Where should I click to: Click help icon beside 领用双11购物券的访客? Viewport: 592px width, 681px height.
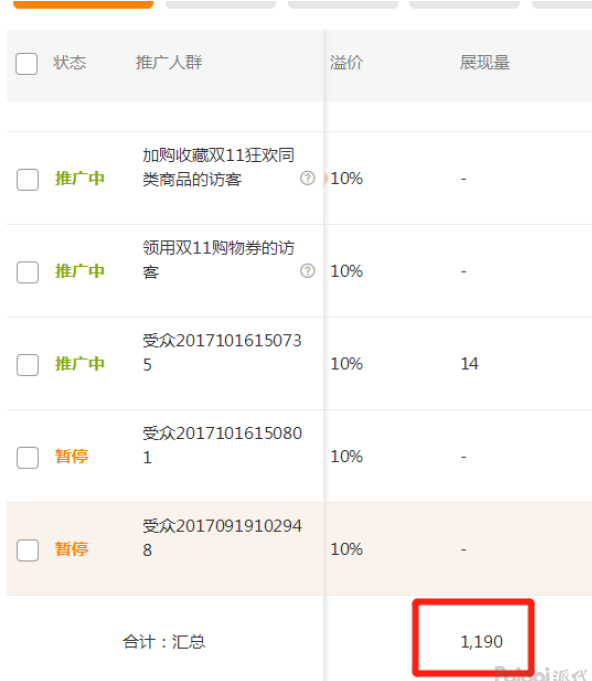point(308,271)
